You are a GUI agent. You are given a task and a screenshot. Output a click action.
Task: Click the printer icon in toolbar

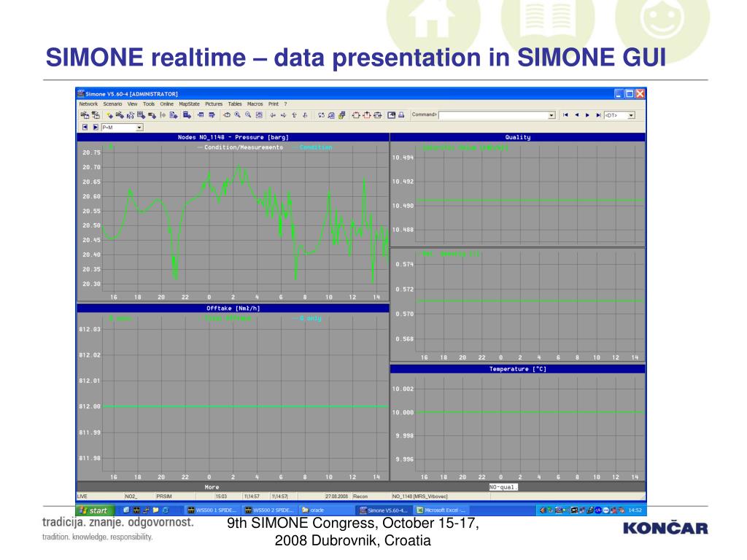pos(401,115)
